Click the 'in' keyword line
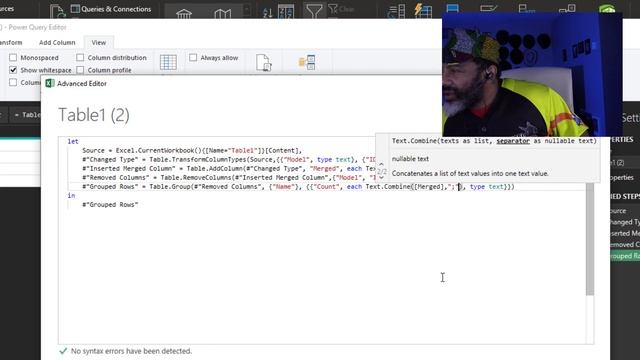Image resolution: width=640 pixels, height=360 pixels. [x=71, y=196]
